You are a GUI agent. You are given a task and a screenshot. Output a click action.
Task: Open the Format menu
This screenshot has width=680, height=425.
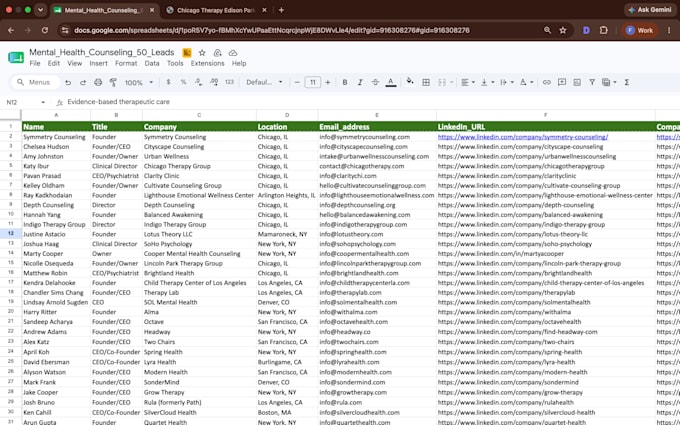pyautogui.click(x=126, y=63)
